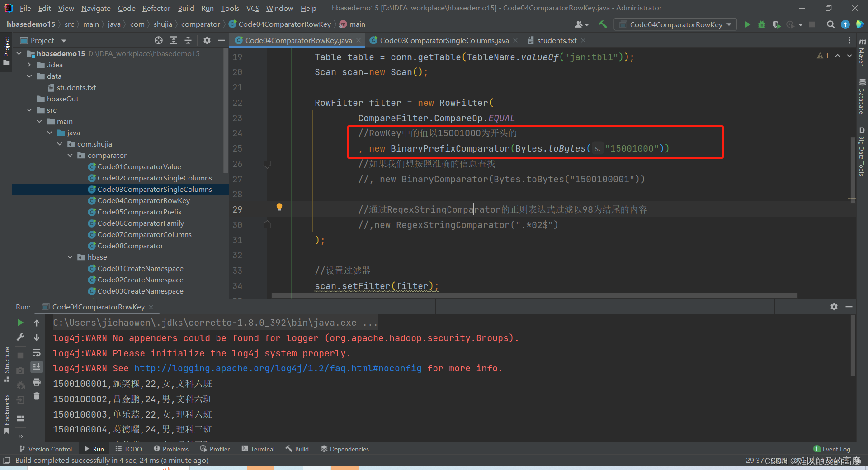Open the code-with-me user dropdown
The image size is (868, 470).
[x=581, y=24]
